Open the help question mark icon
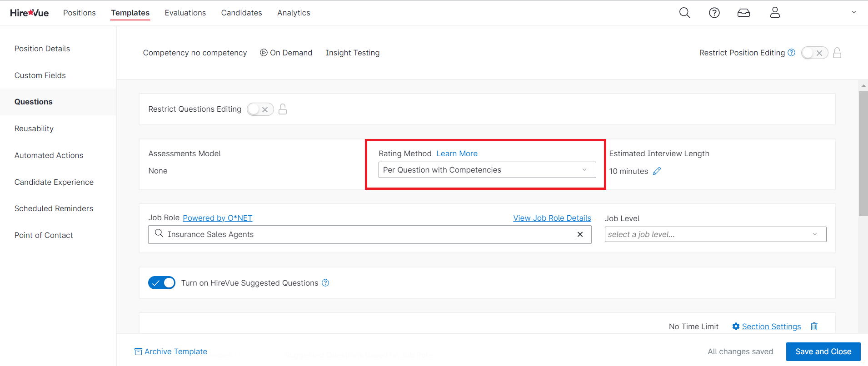The height and width of the screenshot is (366, 868). tap(714, 13)
